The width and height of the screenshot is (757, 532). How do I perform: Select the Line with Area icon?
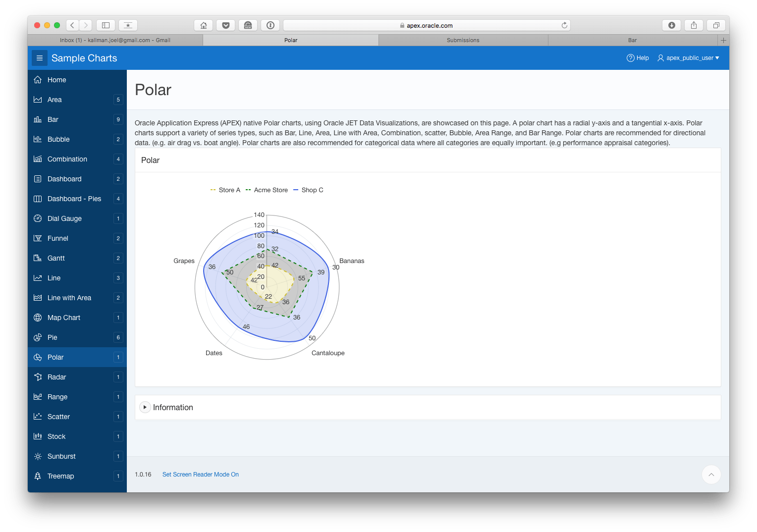pyautogui.click(x=38, y=298)
